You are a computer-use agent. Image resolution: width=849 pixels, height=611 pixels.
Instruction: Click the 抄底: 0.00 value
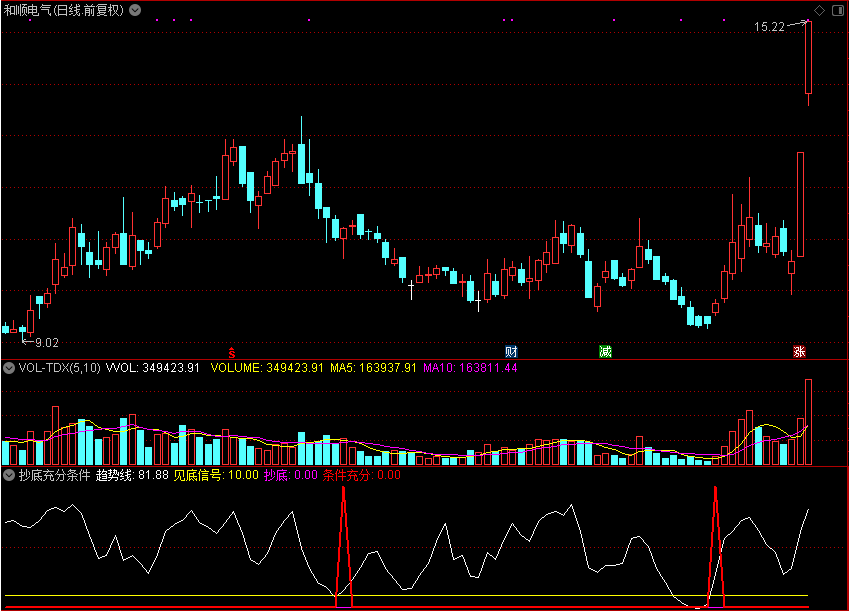[x=291, y=476]
